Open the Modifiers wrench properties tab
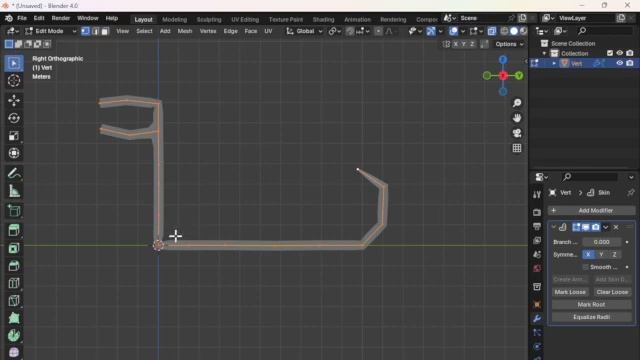Image resolution: width=640 pixels, height=360 pixels. pos(537,319)
